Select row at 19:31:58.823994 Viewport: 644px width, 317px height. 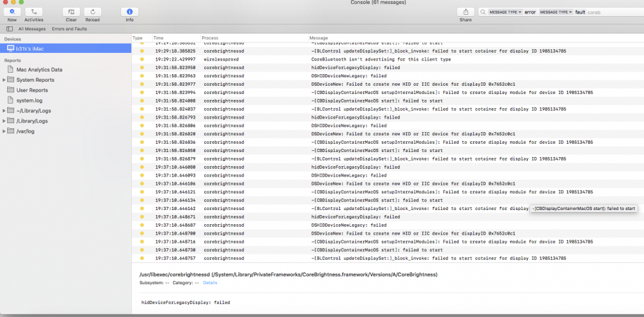pyautogui.click(x=388, y=93)
